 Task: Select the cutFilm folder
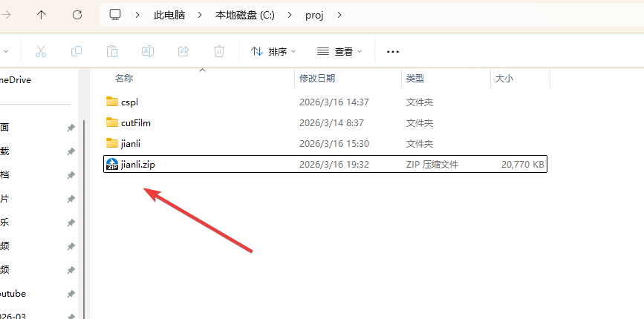coord(135,122)
